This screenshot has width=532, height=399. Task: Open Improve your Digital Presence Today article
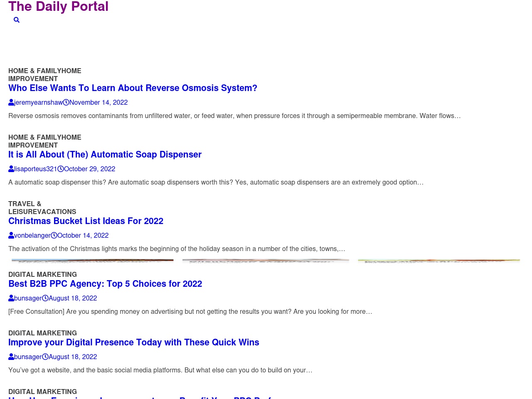134,342
